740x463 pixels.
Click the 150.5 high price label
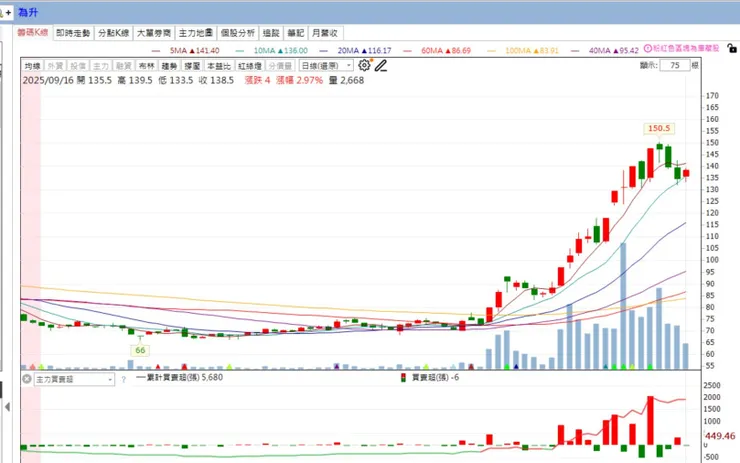[x=659, y=128]
